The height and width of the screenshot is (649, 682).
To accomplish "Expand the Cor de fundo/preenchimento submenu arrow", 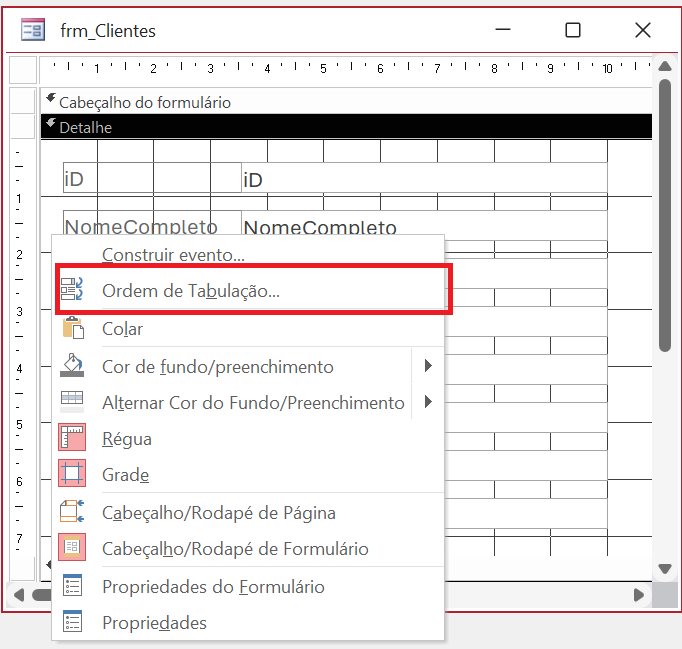I will (x=428, y=366).
